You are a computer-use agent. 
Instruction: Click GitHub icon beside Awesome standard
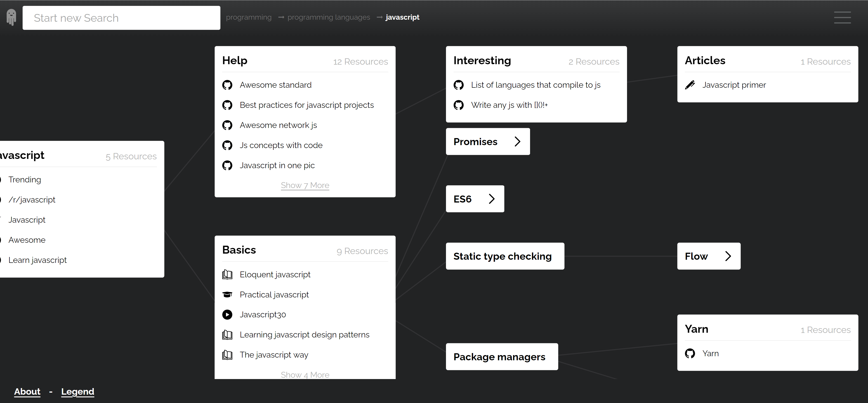pyautogui.click(x=227, y=85)
